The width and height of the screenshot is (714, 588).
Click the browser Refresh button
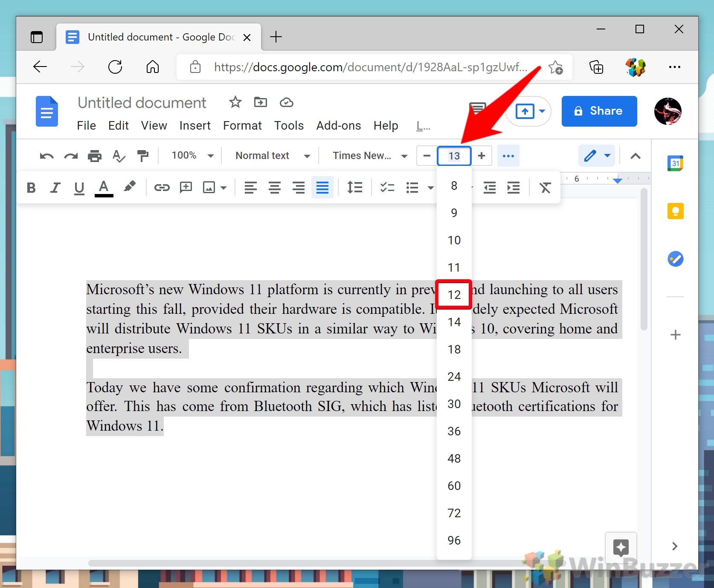(115, 67)
